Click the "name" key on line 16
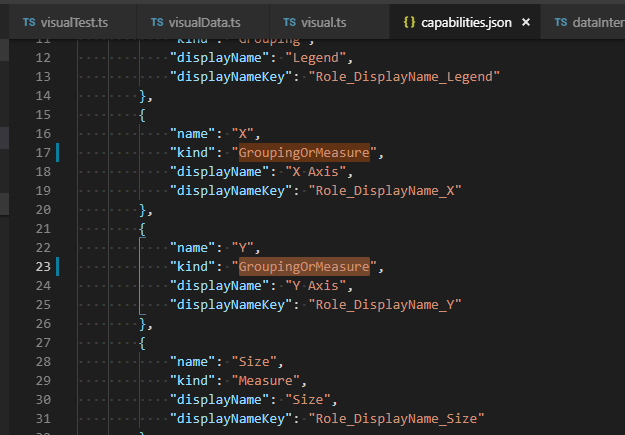 point(193,134)
